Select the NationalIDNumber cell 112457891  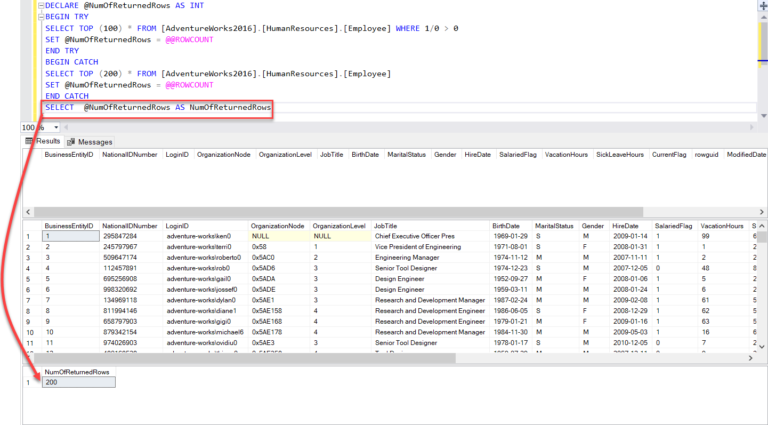click(131, 268)
